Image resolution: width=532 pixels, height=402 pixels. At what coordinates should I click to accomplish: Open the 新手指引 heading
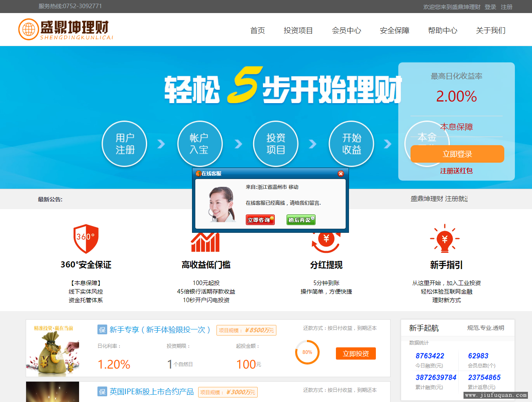click(446, 265)
